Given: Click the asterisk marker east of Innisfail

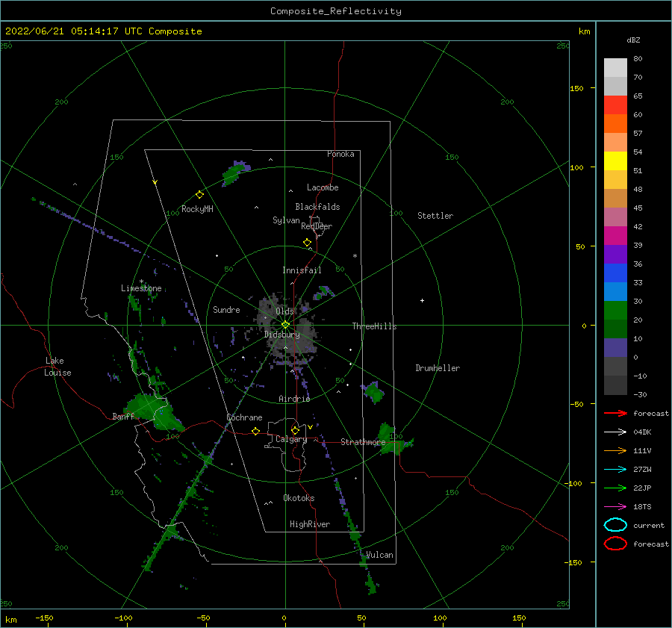Looking at the screenshot, I should [355, 256].
